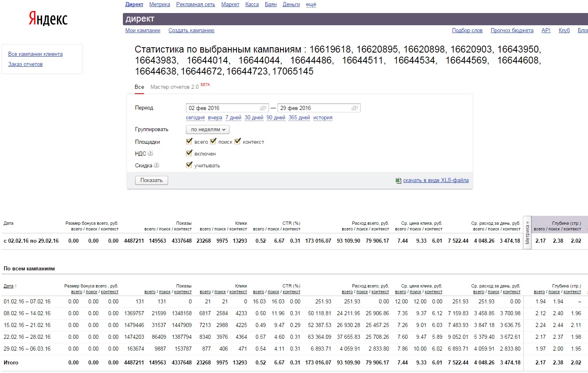Open Баян service link
This screenshot has height=373, width=588.
point(271,4)
